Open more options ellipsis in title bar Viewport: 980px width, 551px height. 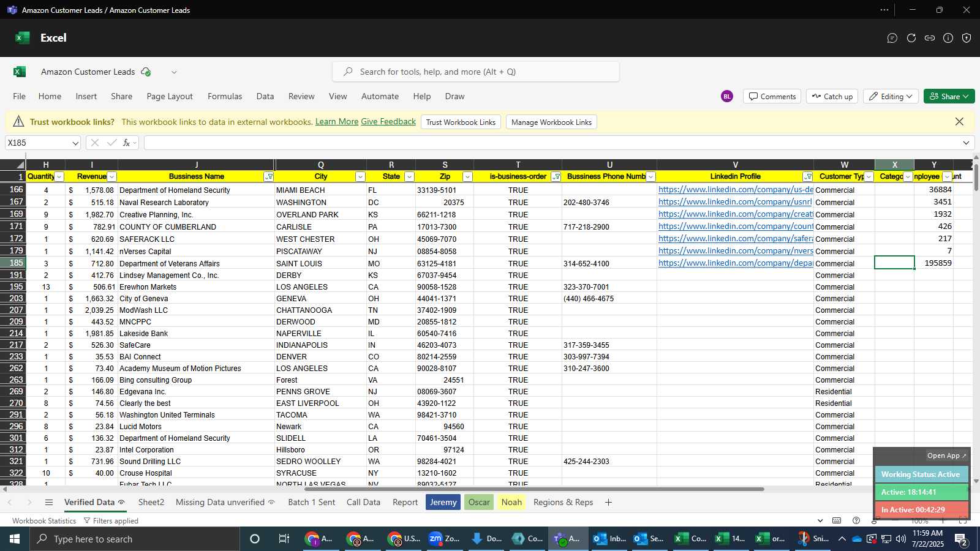coord(884,10)
